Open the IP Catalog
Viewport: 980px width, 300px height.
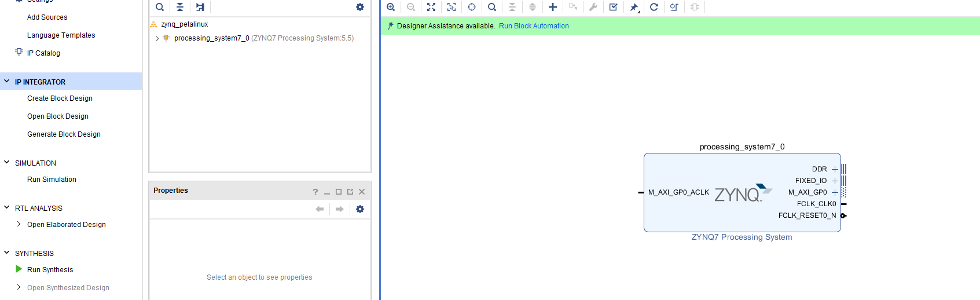(43, 53)
